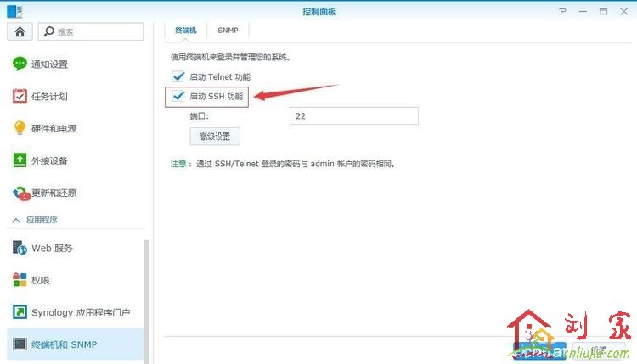The height and width of the screenshot is (364, 637).
Task: Open 权限 (Privileges) settings
Action: (41, 280)
